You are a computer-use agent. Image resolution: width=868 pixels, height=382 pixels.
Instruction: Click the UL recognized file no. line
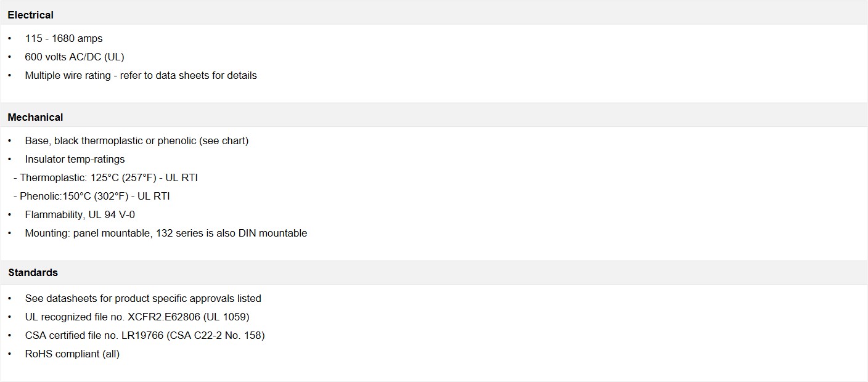coord(137,317)
